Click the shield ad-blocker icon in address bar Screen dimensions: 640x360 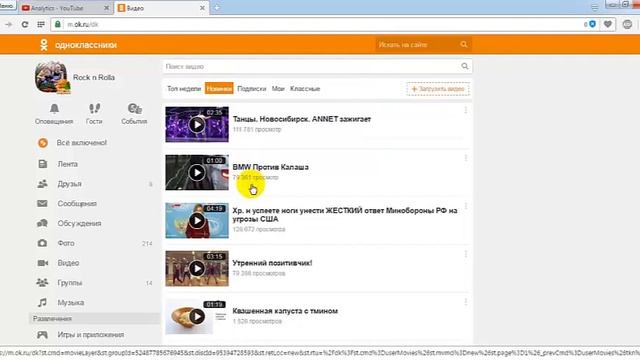(x=592, y=24)
